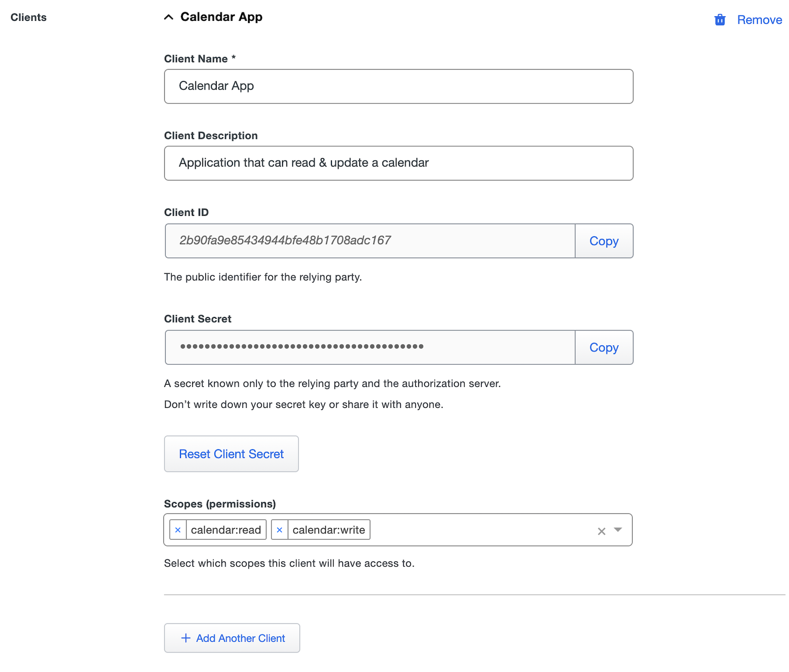Clear all scopes using the × icon
789x672 pixels.
pyautogui.click(x=601, y=530)
